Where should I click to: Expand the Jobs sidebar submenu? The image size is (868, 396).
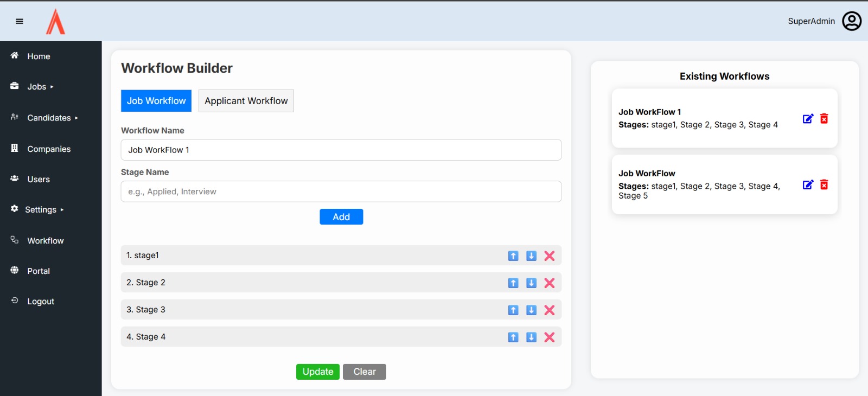point(40,87)
